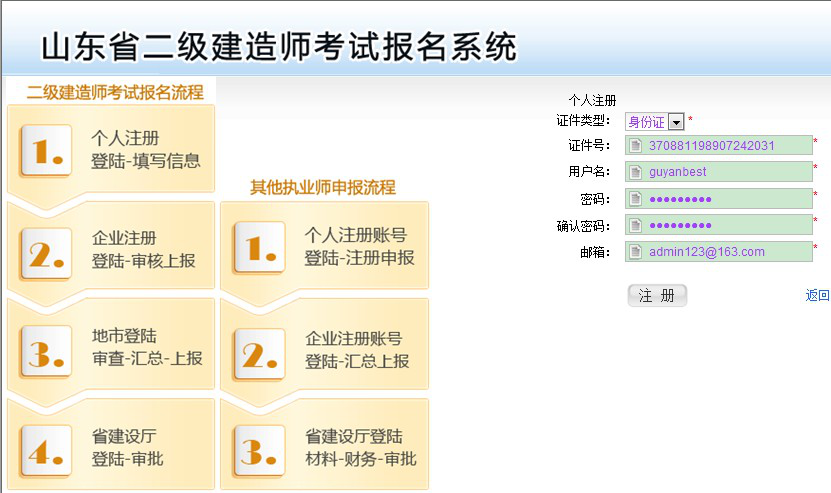This screenshot has width=831, height=493.
Task: Click the 二级建造师考试报名流程 heading
Action: pyautogui.click(x=115, y=92)
